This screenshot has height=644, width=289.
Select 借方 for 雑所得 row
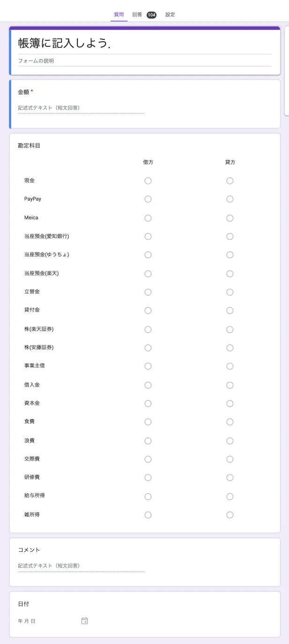click(148, 515)
